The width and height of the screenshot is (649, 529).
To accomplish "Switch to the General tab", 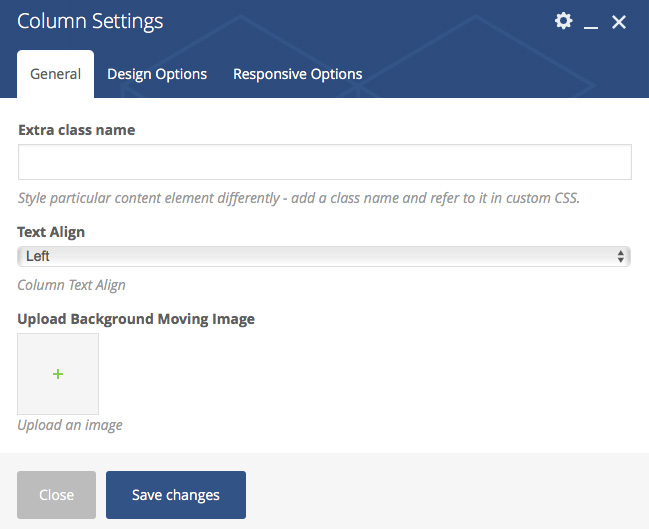I will pos(56,74).
